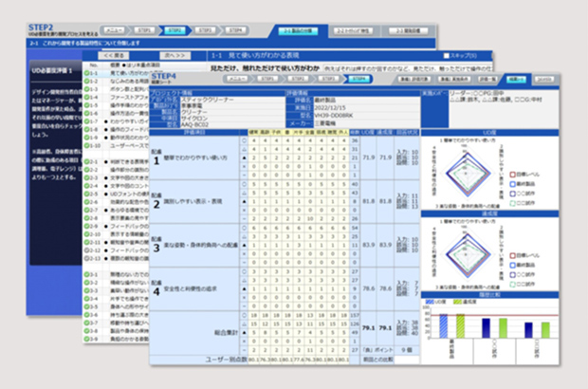Click the green status icon for item 2-1
The image size is (588, 389).
86,162
